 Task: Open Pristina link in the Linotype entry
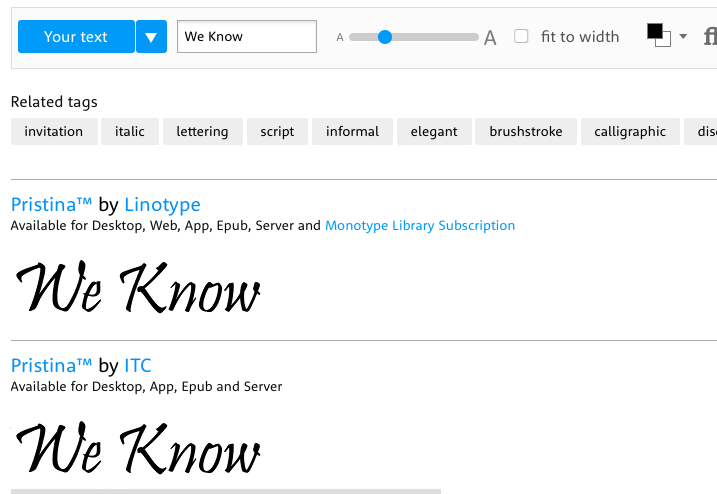[51, 204]
